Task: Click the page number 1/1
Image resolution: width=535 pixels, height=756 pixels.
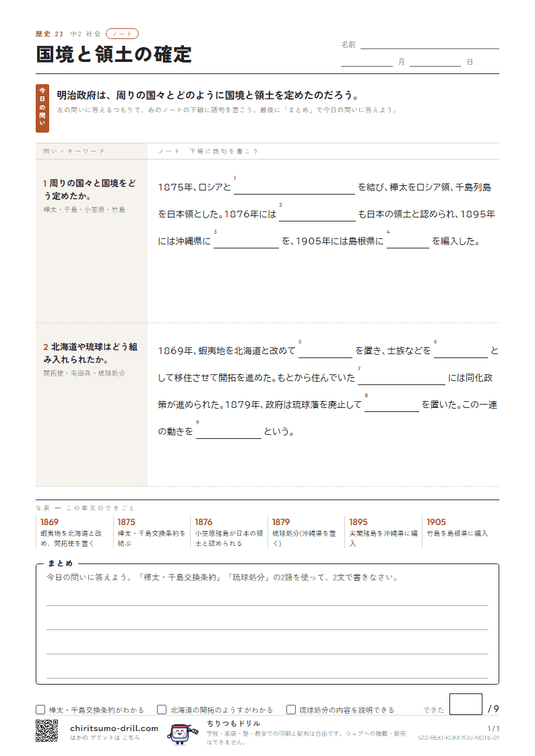Action: 493,728
